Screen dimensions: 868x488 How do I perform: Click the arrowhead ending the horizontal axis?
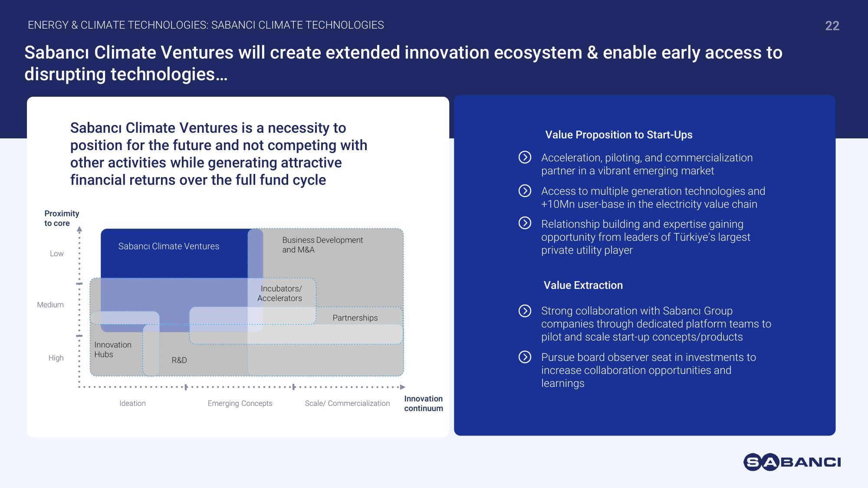[x=402, y=387]
